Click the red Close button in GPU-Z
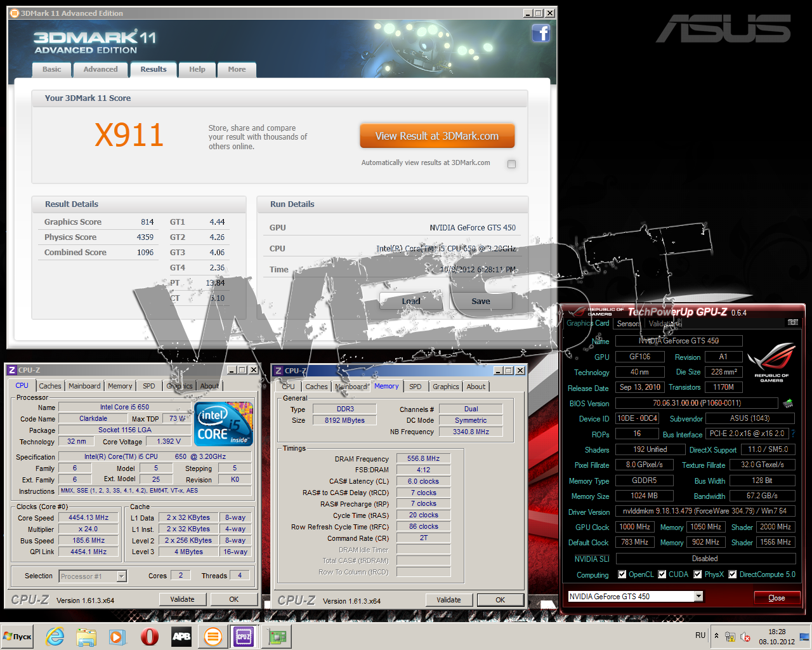The image size is (812, 650). pos(776,598)
